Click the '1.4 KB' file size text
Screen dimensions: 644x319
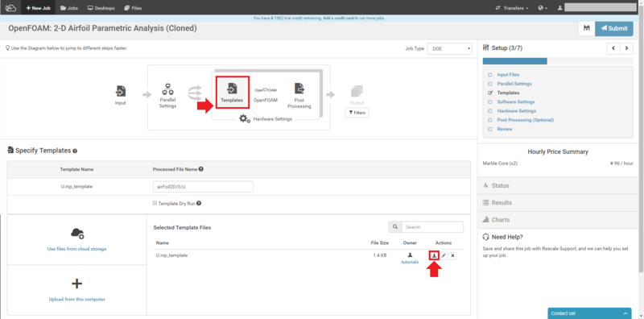[x=380, y=255]
